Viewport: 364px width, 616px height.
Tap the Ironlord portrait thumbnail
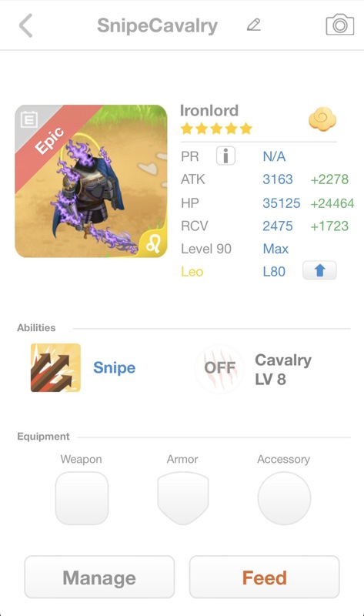pyautogui.click(x=91, y=181)
